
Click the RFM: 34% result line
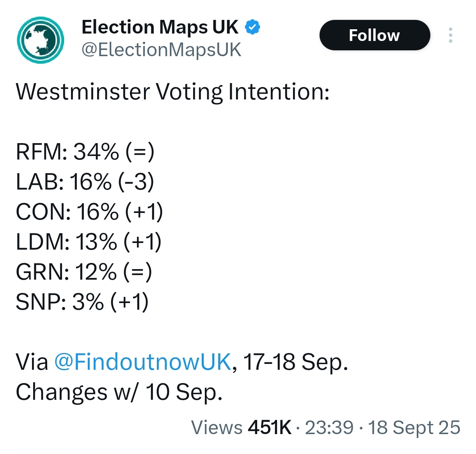(85, 152)
